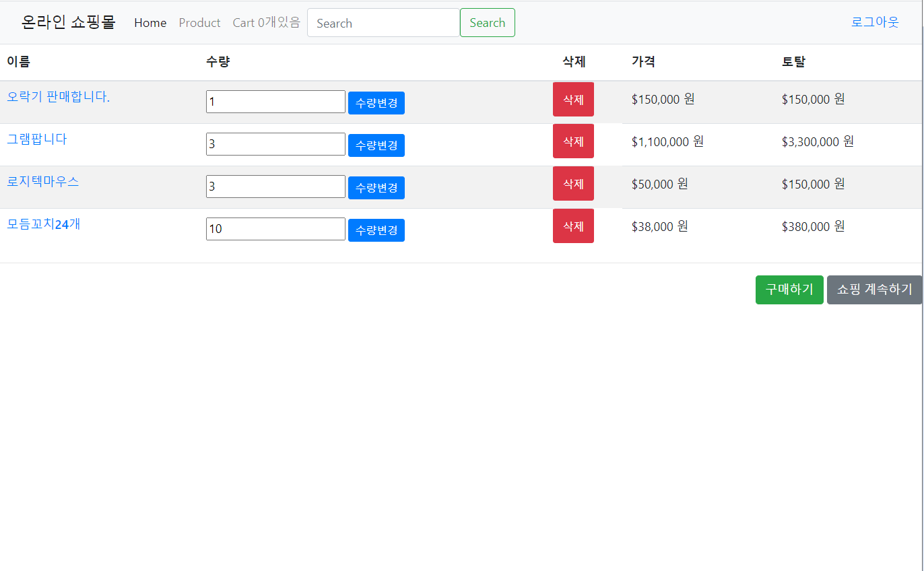
Task: Click the total $380,000 원
Action: [x=814, y=226]
